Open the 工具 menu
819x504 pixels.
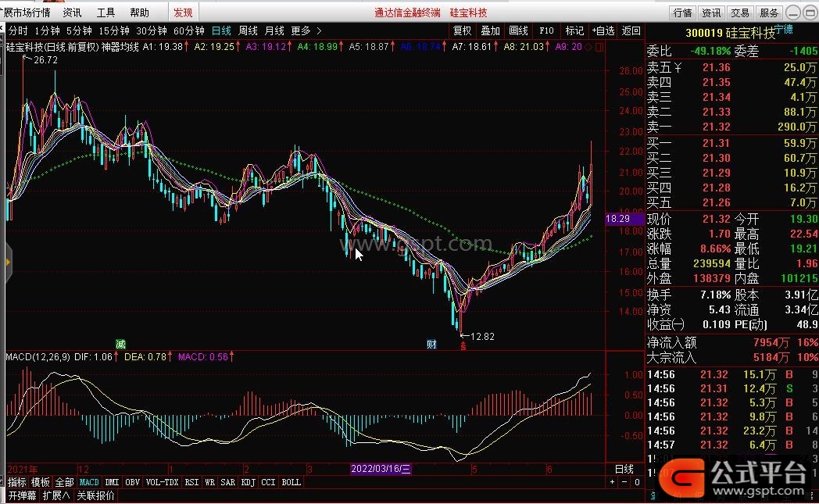click(x=106, y=13)
